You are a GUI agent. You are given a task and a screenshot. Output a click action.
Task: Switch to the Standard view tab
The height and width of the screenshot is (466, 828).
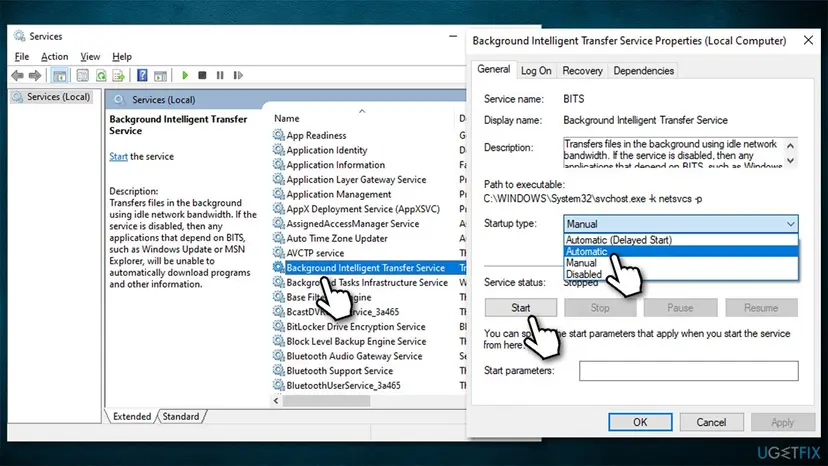(181, 416)
